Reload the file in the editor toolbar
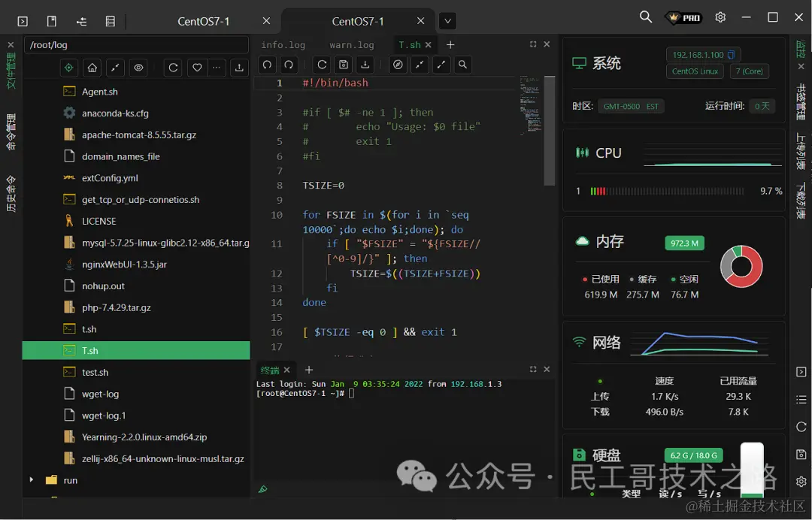This screenshot has width=812, height=520. pyautogui.click(x=322, y=65)
